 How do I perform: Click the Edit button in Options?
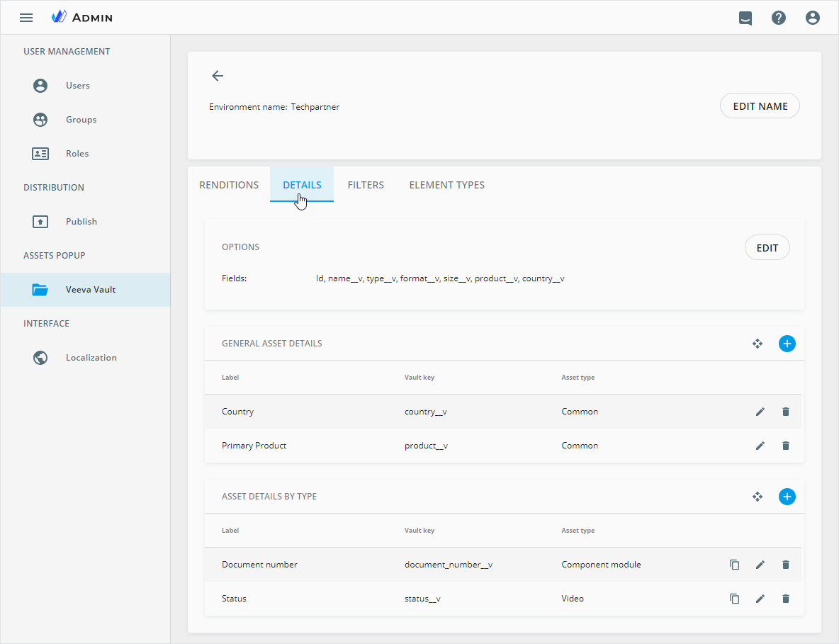[767, 248]
